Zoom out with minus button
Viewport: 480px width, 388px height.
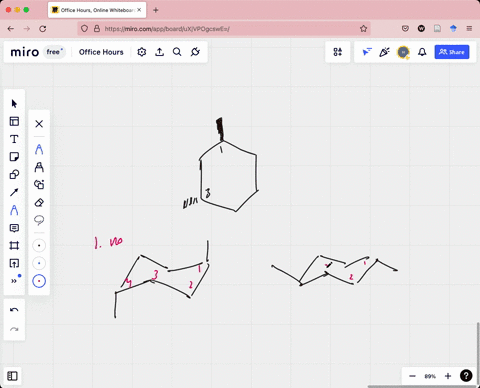tap(412, 376)
